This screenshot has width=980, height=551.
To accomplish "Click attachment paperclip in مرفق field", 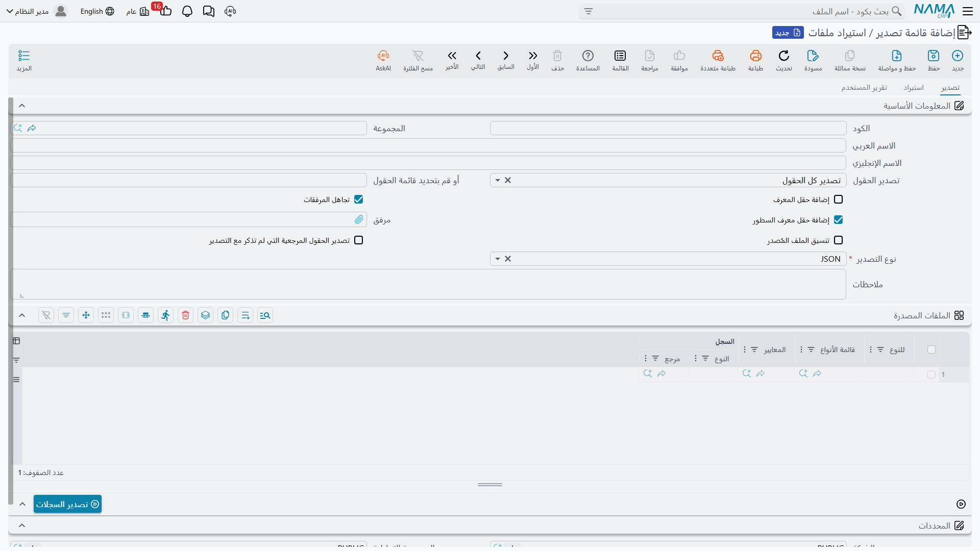I will click(359, 219).
